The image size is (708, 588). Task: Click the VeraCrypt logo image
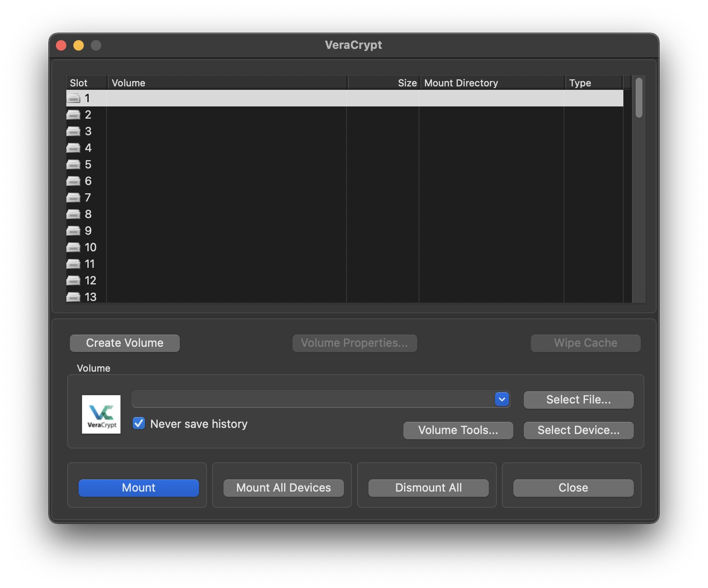pos(101,414)
